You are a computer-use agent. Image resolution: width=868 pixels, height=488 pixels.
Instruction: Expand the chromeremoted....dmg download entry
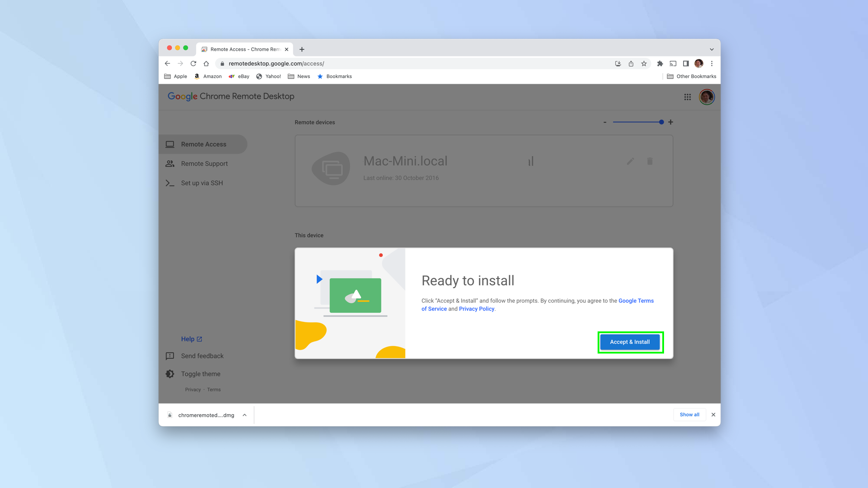[x=245, y=415]
